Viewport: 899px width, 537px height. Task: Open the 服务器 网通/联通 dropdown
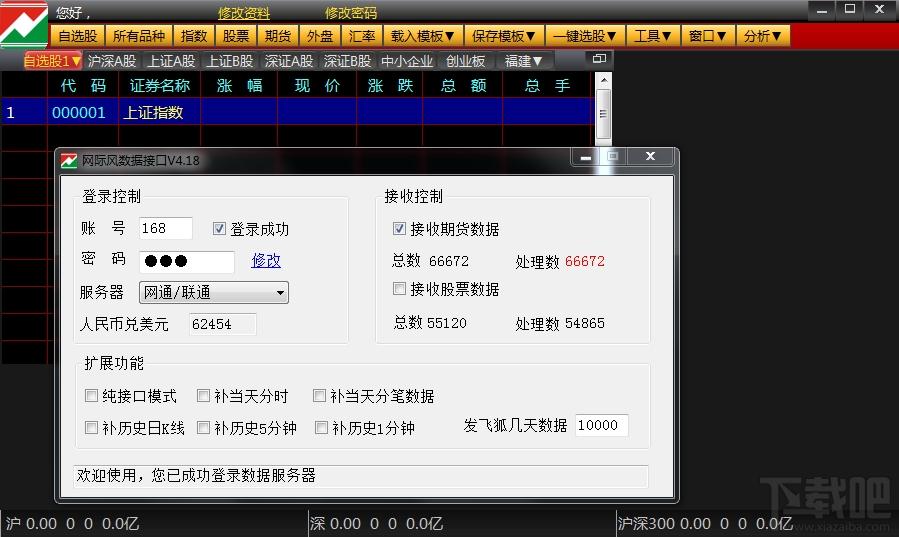[x=213, y=292]
